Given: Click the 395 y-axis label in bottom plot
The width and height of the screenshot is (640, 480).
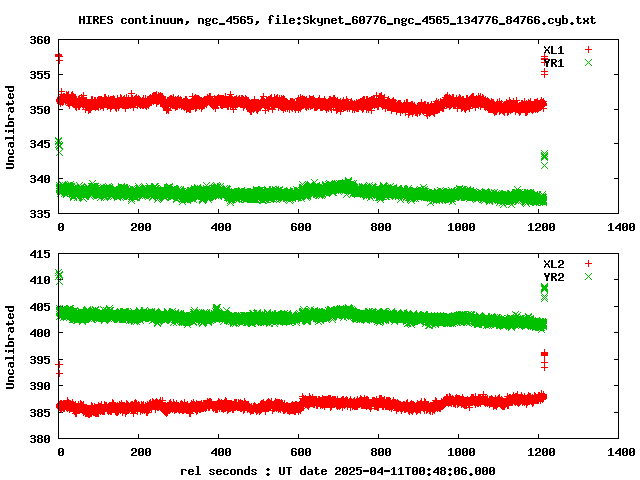Looking at the screenshot, I should click(40, 360).
